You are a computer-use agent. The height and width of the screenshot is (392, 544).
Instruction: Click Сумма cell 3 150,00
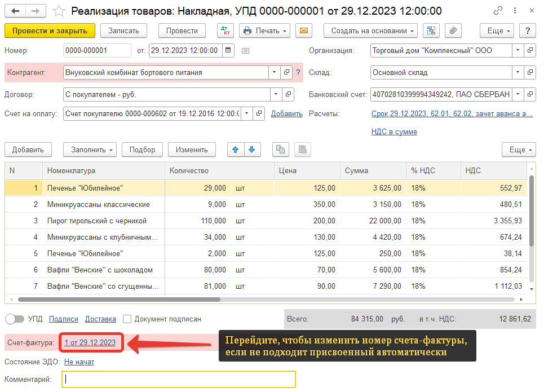pyautogui.click(x=373, y=205)
